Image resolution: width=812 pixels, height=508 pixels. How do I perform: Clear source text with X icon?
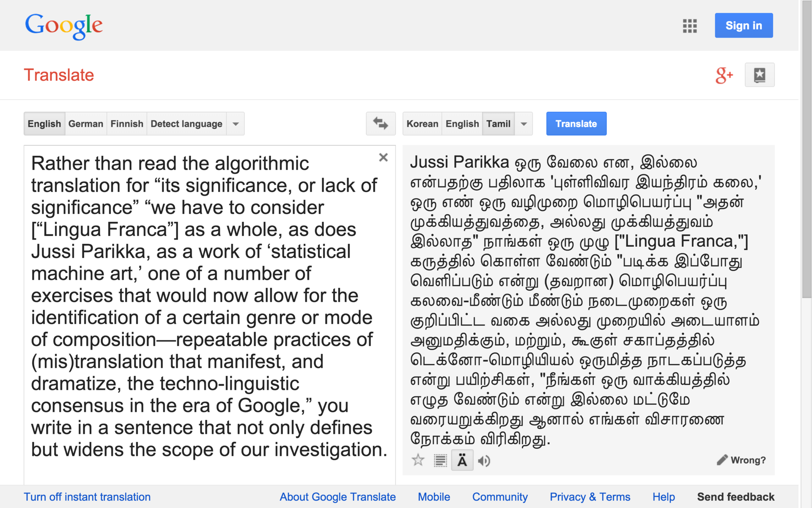[x=383, y=157]
